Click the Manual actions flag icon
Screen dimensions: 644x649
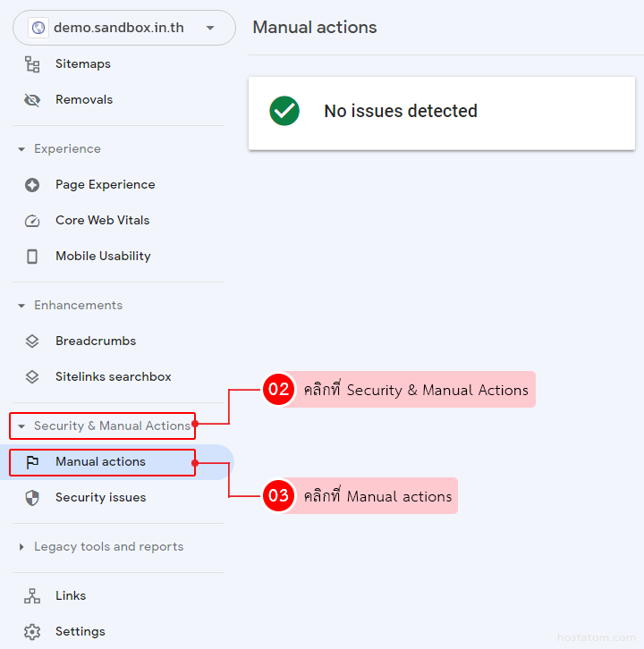pyautogui.click(x=32, y=462)
